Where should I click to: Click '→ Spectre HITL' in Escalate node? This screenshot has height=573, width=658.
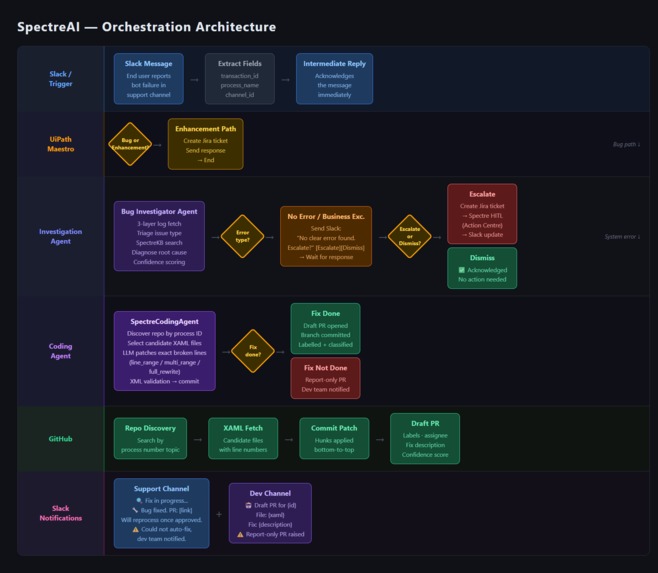coord(482,216)
